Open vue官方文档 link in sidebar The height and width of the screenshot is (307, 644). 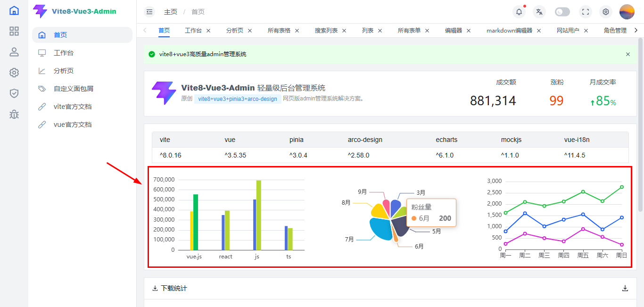tap(82, 124)
